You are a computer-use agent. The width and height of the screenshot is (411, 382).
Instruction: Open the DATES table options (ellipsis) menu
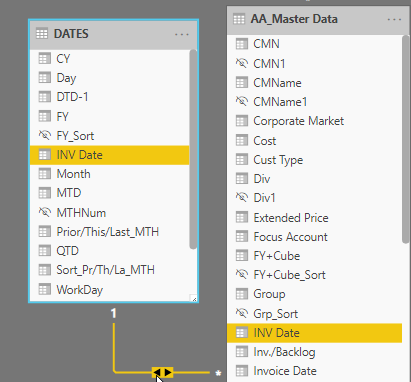[182, 34]
